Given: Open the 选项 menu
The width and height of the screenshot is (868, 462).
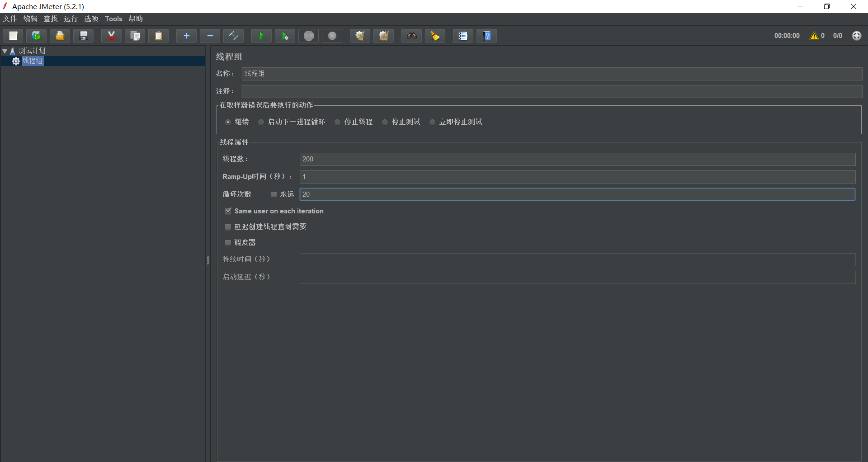Looking at the screenshot, I should click(x=91, y=19).
